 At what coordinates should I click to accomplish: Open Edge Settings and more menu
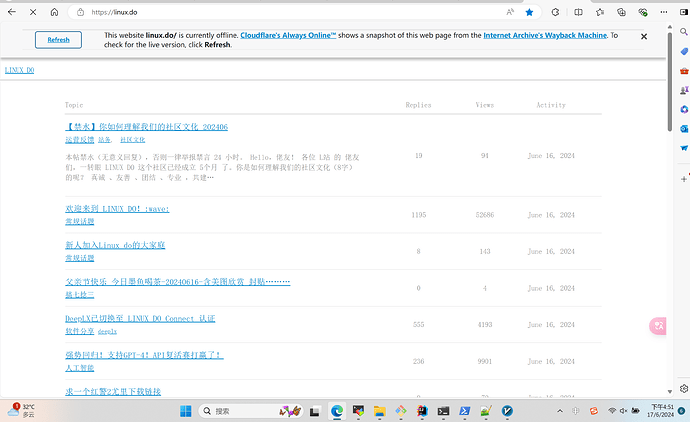tap(664, 12)
